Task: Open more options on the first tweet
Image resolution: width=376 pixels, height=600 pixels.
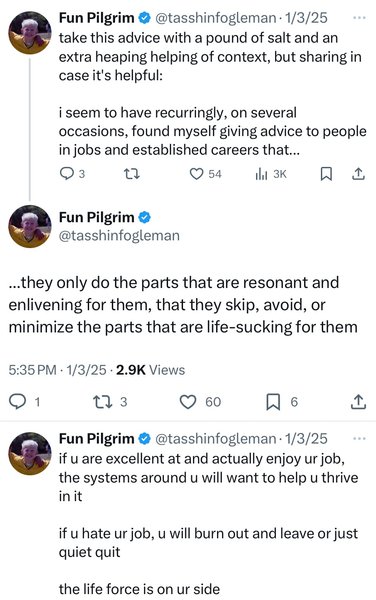Action: [359, 18]
